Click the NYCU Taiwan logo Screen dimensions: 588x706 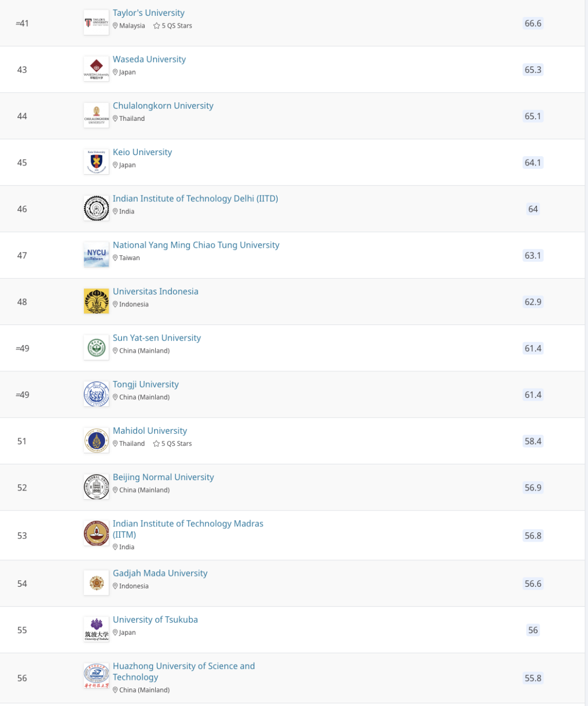96,255
